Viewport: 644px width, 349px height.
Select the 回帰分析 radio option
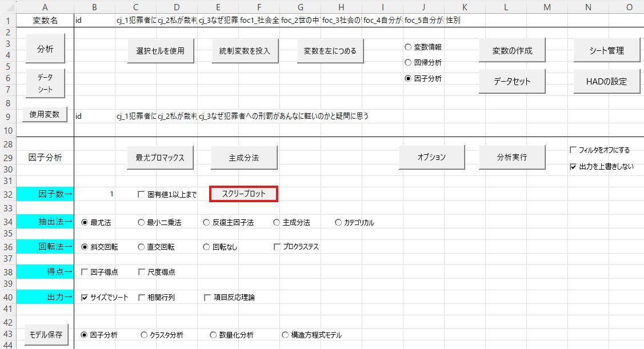(x=408, y=63)
